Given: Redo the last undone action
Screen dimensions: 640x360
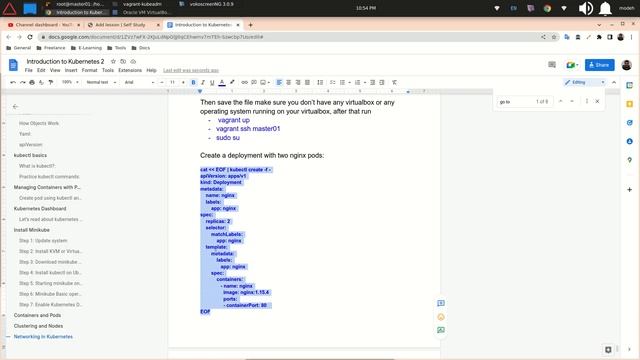Looking at the screenshot, I should tap(22, 82).
